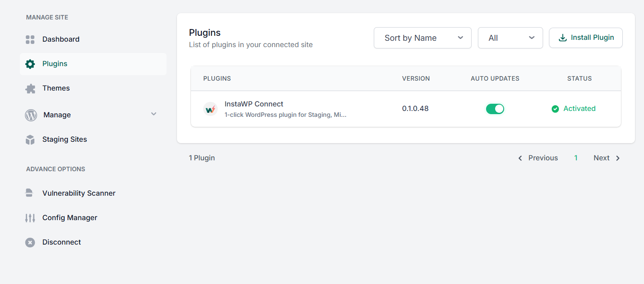Click the Dashboard grid icon
The image size is (644, 284).
click(30, 39)
